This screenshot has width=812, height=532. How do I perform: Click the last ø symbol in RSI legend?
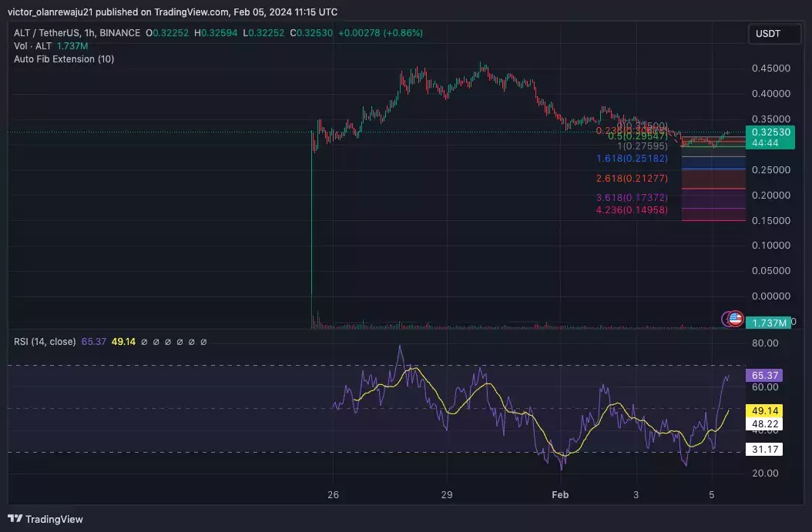203,342
